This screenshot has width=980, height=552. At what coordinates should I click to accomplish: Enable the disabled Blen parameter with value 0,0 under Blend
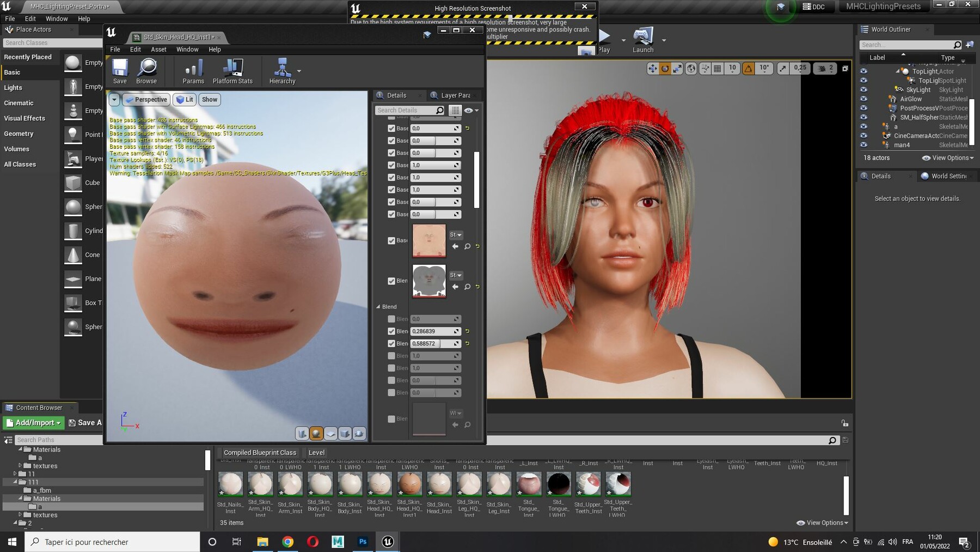pyautogui.click(x=391, y=319)
